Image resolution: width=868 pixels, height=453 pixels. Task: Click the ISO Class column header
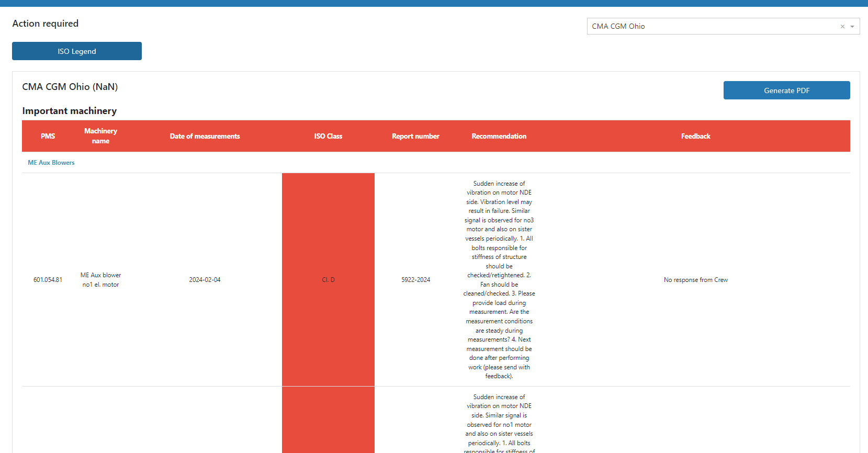coord(328,136)
